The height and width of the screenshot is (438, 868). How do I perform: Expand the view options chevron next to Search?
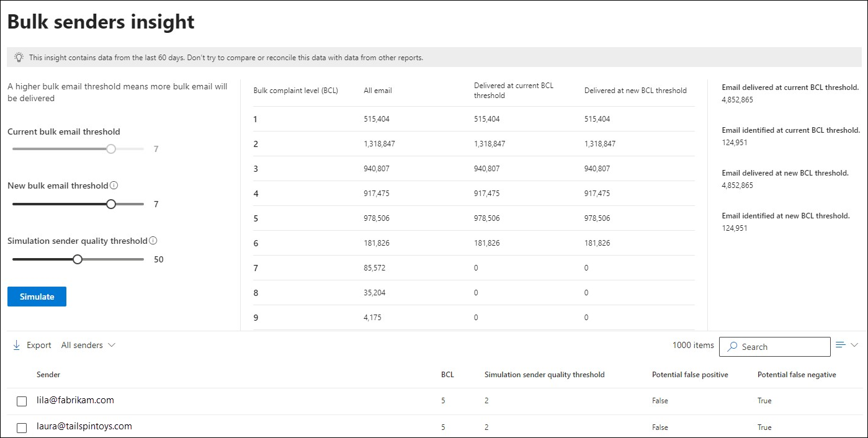pyautogui.click(x=854, y=345)
